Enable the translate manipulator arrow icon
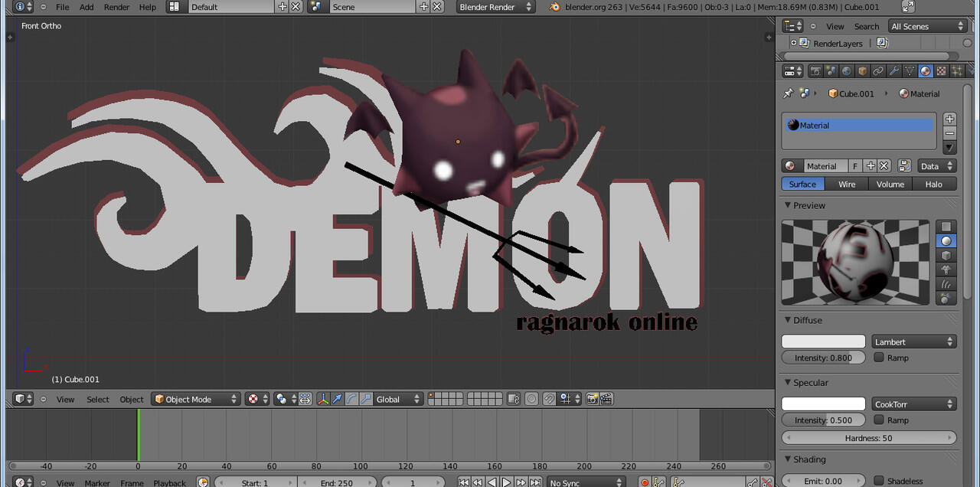Viewport: 980px width, 487px height. [337, 399]
